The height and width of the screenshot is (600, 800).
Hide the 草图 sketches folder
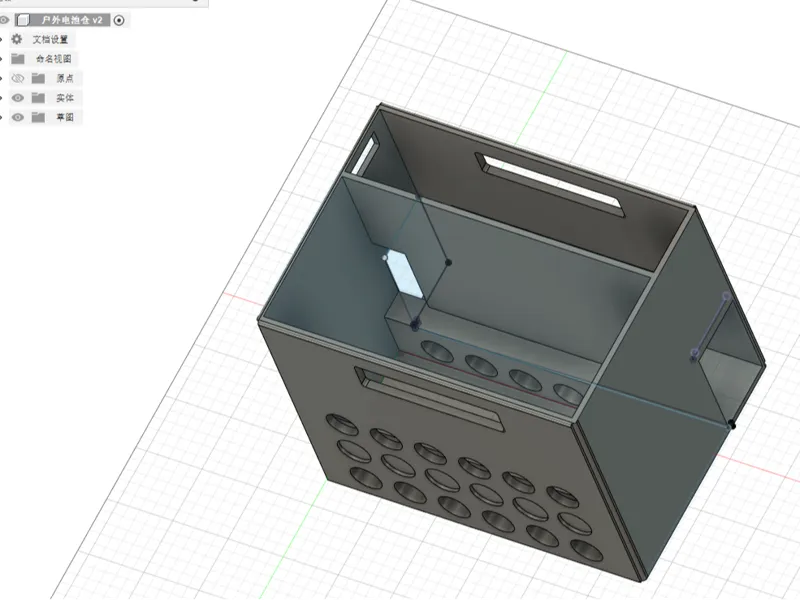[x=18, y=117]
